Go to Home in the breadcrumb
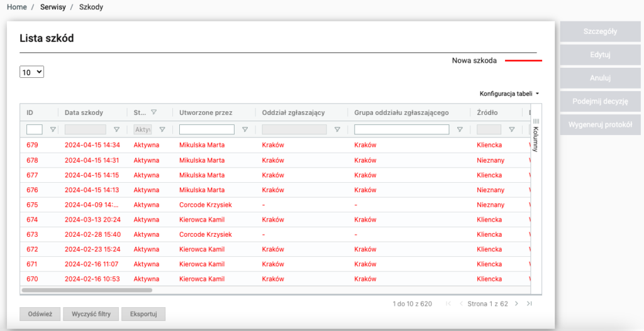 coord(17,7)
